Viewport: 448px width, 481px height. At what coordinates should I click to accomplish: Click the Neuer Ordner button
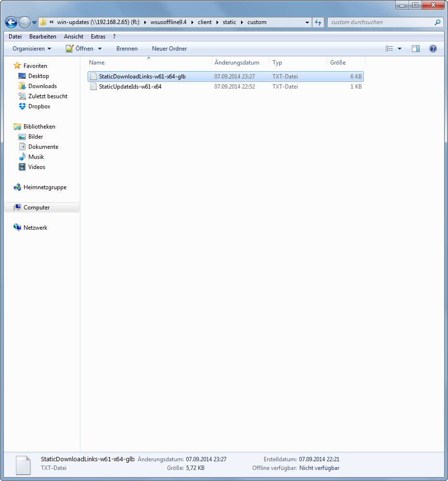click(169, 49)
